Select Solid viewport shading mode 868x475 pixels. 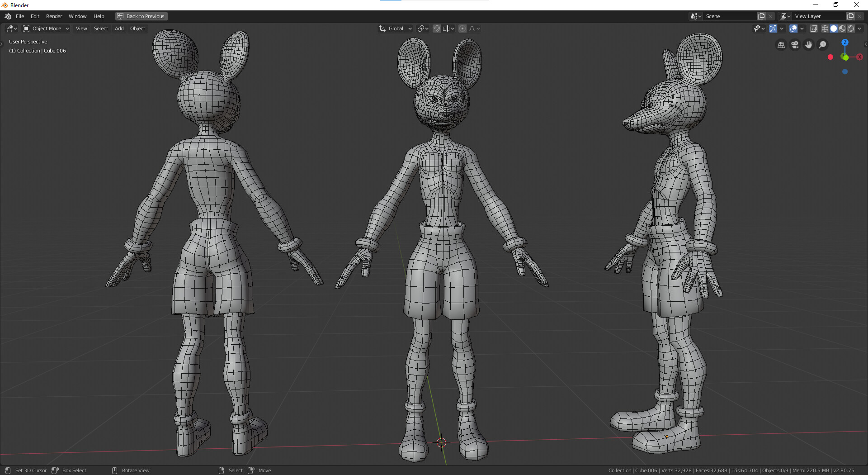(834, 28)
